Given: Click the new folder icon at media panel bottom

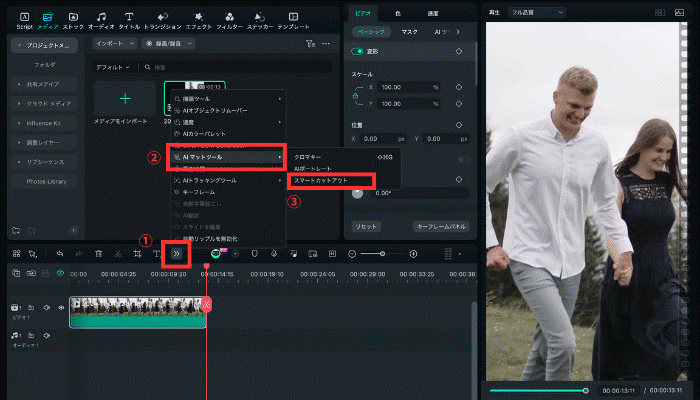Looking at the screenshot, I should (x=16, y=230).
